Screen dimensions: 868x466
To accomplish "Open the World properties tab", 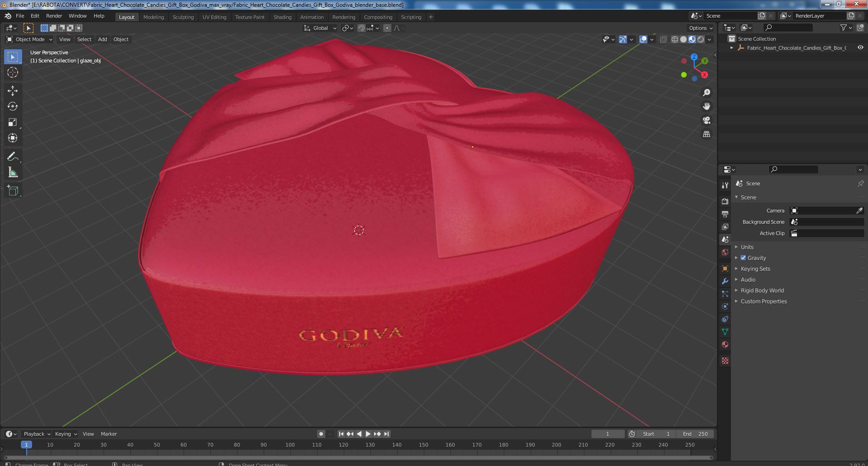I will pyautogui.click(x=725, y=252).
